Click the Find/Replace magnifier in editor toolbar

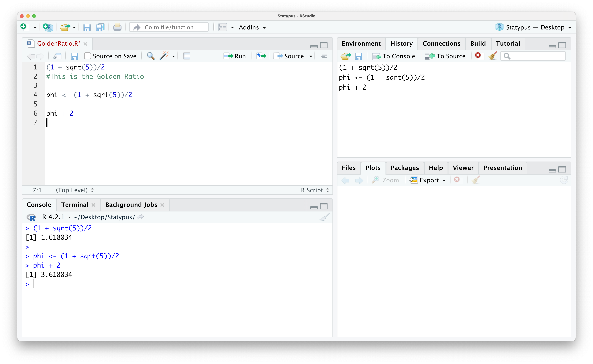point(151,56)
